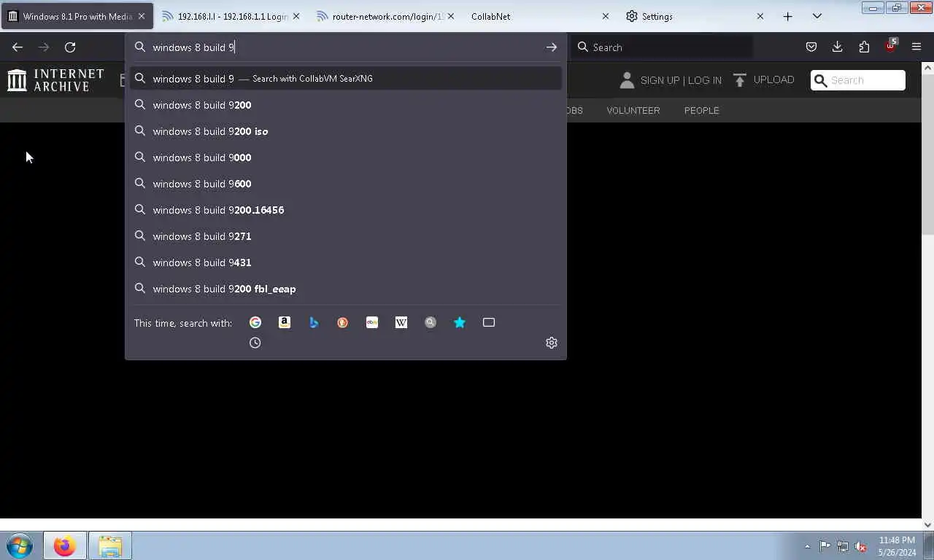Open the Downloads panel
The height and width of the screenshot is (560, 934).
click(x=838, y=47)
